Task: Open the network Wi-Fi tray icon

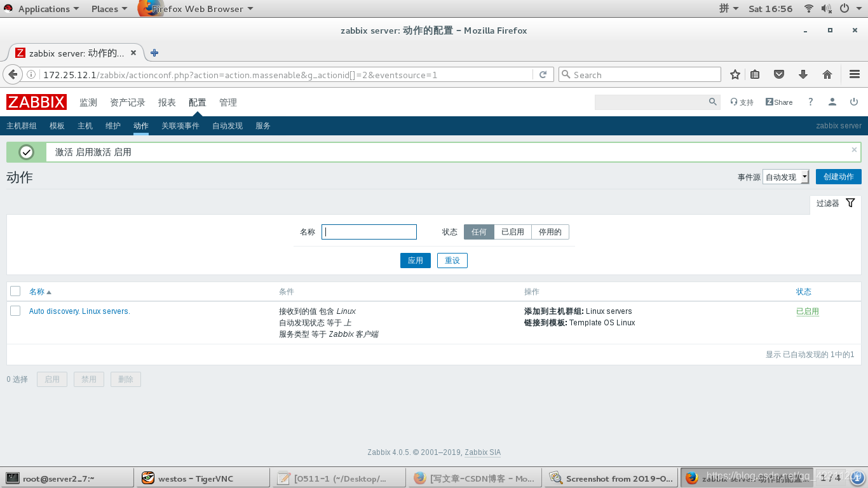Action: [x=809, y=9]
